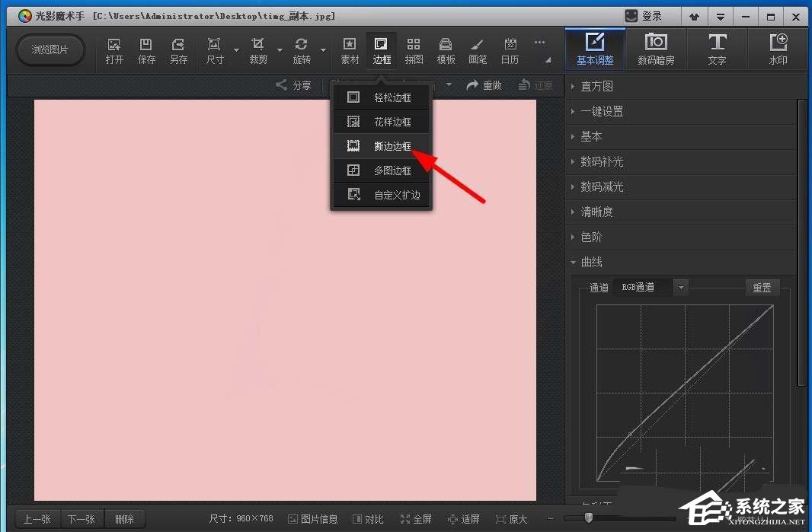This screenshot has width=812, height=532.
Task: Enable 对比 compare mode
Action: pos(368,518)
